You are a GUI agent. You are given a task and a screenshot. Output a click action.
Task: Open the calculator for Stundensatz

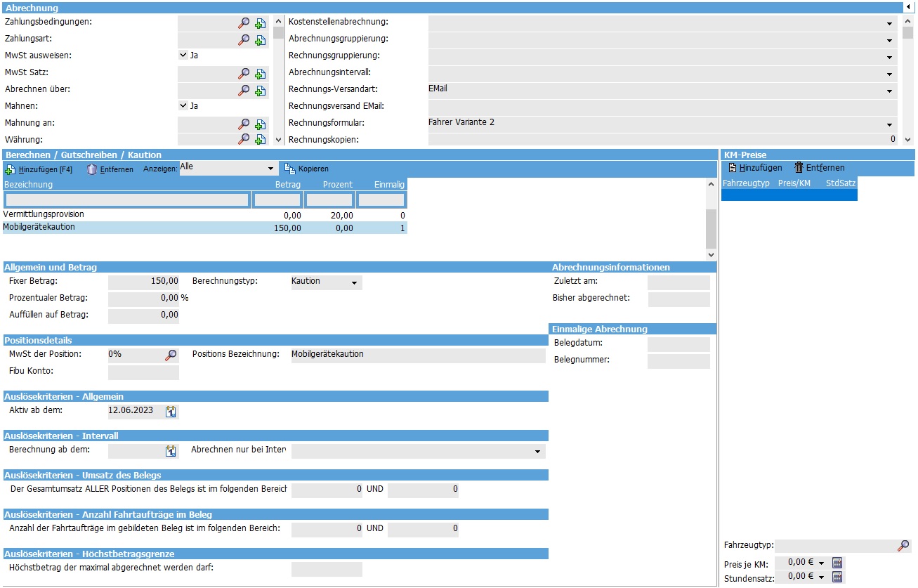pos(837,577)
